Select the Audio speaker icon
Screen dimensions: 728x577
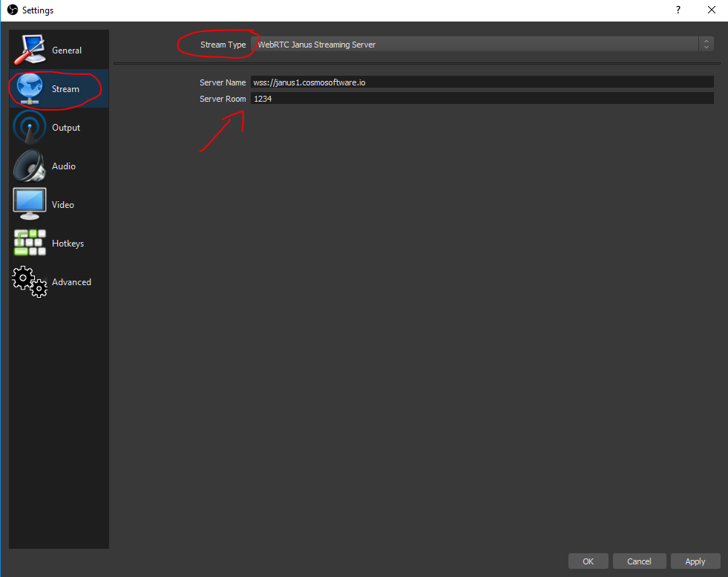[29, 165]
